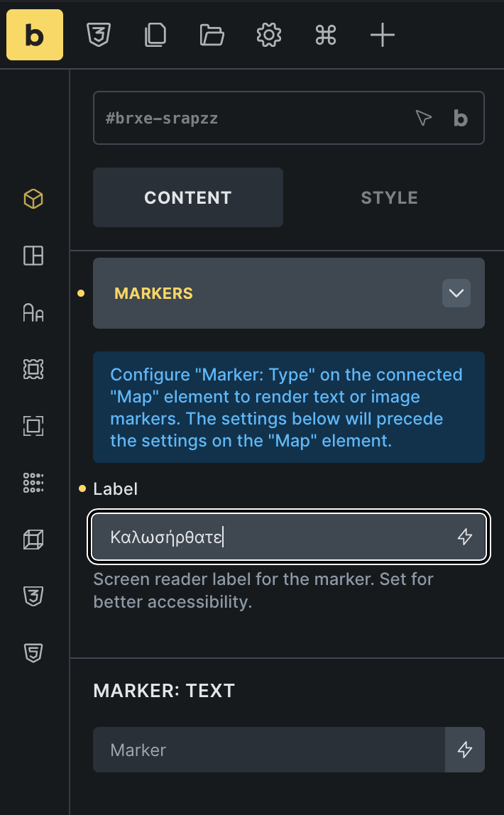The width and height of the screenshot is (504, 815).
Task: Open the settings gear icon
Action: coord(269,35)
